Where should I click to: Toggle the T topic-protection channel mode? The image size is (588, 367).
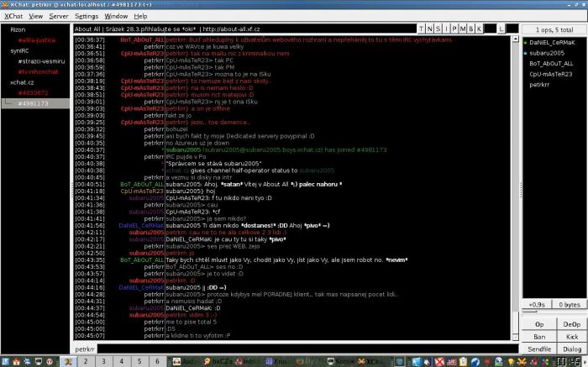point(421,29)
